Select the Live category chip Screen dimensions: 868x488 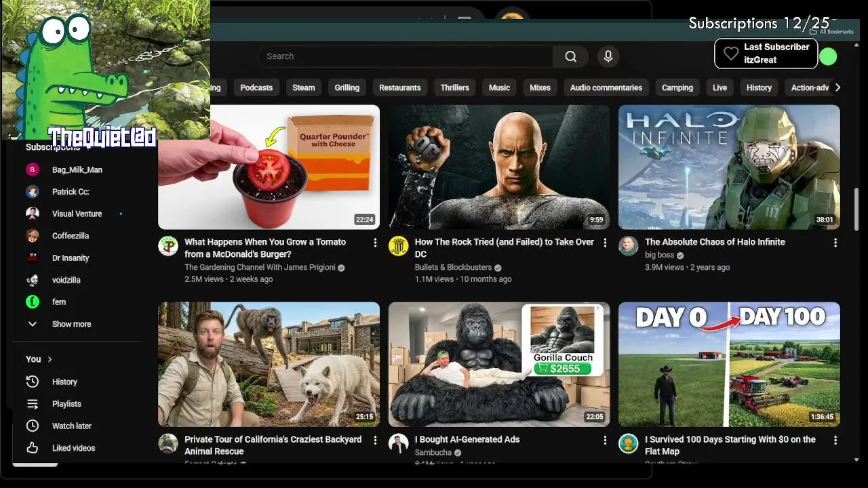click(x=720, y=87)
